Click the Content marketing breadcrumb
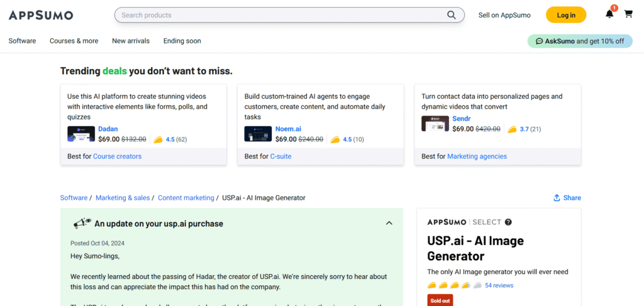 point(186,198)
